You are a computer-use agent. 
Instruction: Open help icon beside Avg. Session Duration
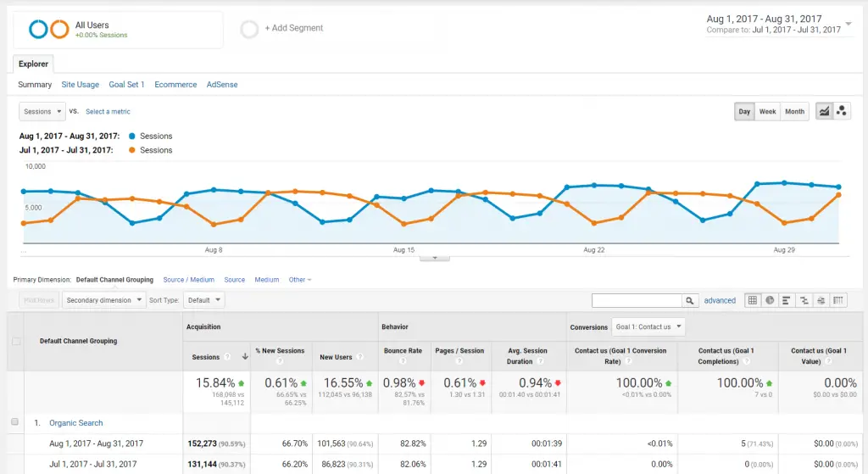540,361
